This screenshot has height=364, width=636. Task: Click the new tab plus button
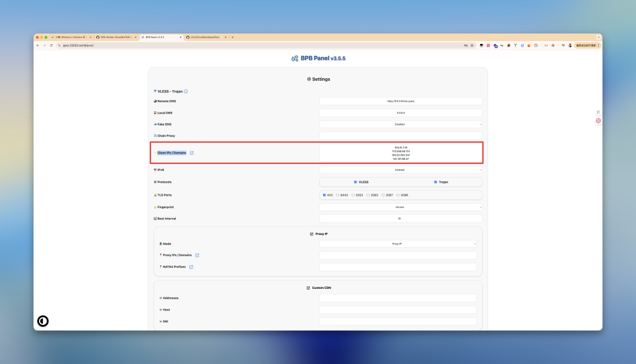pyautogui.click(x=232, y=37)
